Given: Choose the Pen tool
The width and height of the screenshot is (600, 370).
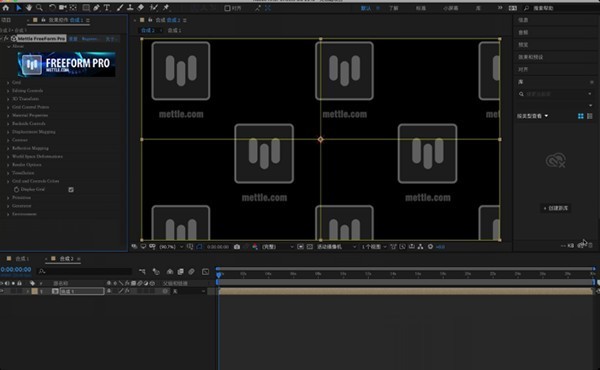Looking at the screenshot, I should pos(96,8).
